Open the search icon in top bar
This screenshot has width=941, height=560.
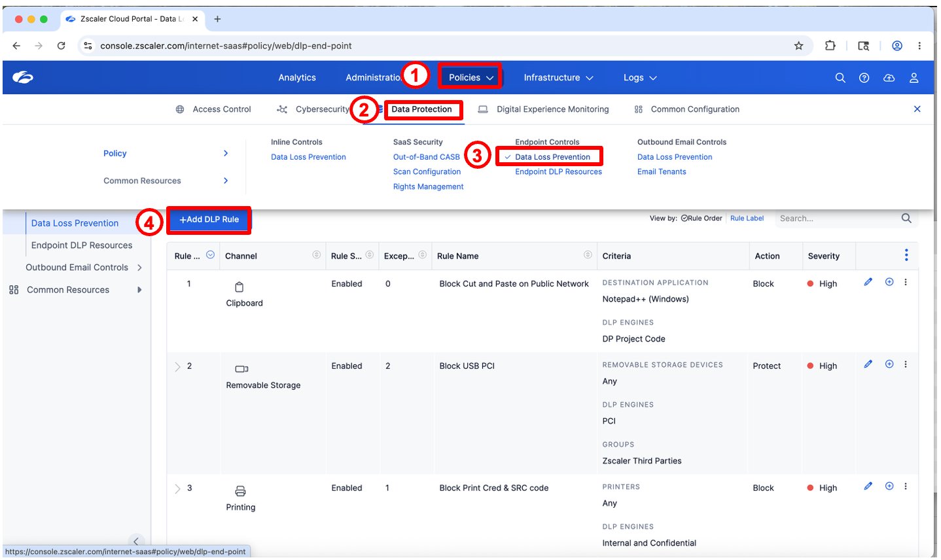pyautogui.click(x=840, y=78)
